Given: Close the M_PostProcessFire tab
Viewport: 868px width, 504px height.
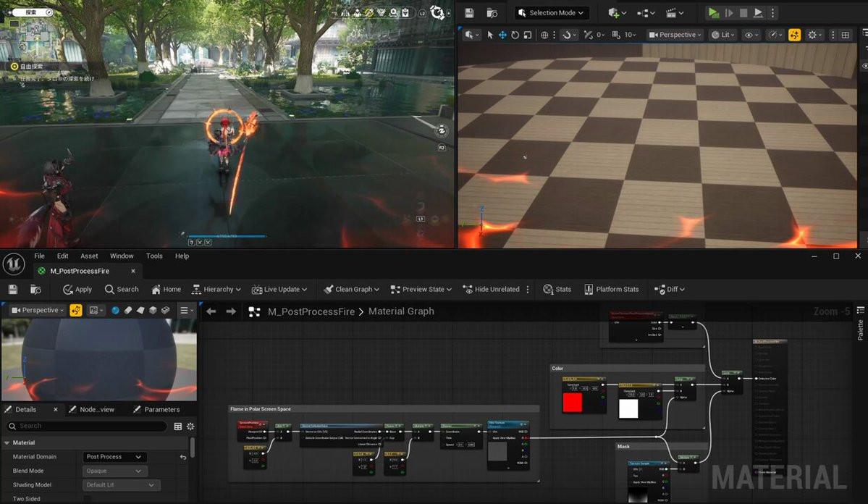Looking at the screenshot, I should click(x=133, y=271).
